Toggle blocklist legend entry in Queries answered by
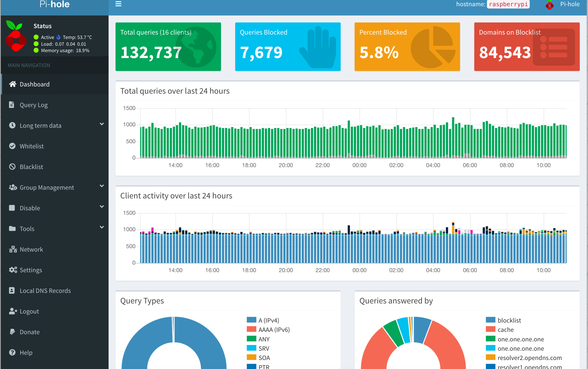This screenshot has height=369, width=588. pos(503,320)
